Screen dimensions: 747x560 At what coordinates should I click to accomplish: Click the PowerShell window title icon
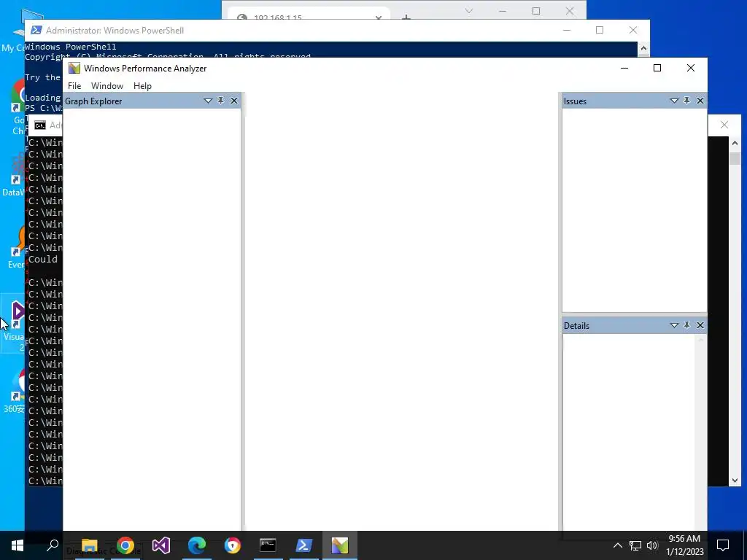(36, 30)
